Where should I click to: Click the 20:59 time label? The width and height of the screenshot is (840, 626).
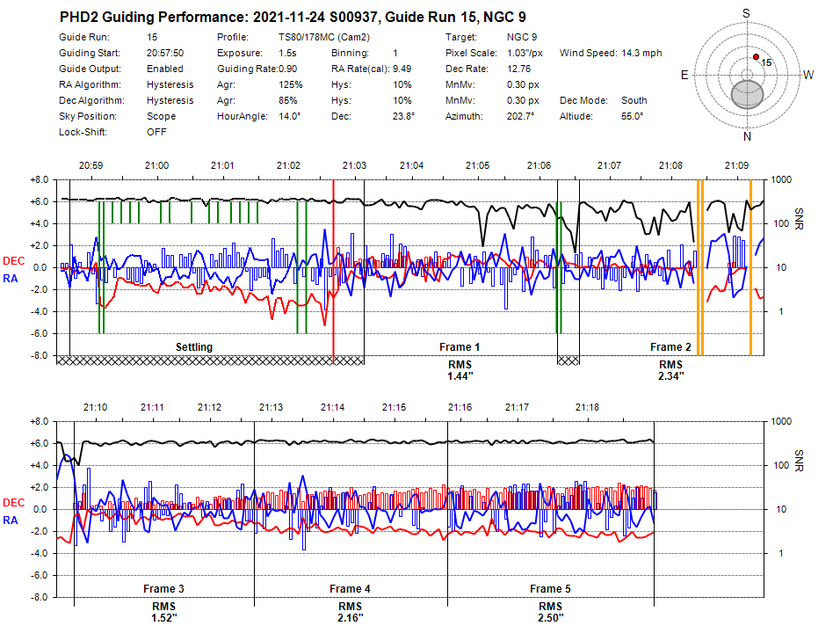click(x=91, y=165)
